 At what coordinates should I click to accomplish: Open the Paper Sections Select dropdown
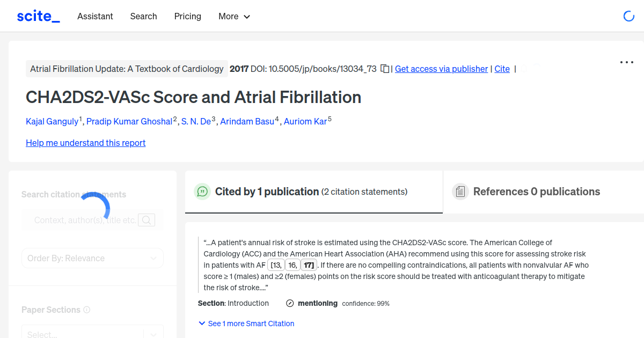click(92, 333)
